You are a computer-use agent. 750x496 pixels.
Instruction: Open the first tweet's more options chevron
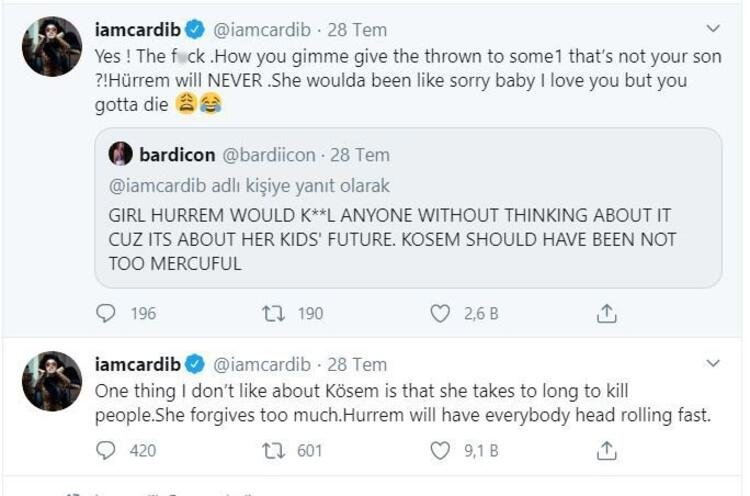click(713, 29)
